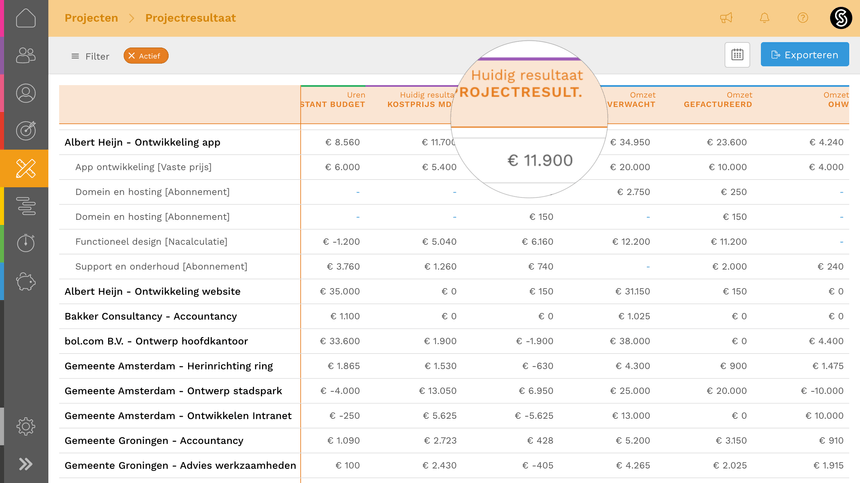Open settings gear in sidebar
The width and height of the screenshot is (860, 483).
26,426
